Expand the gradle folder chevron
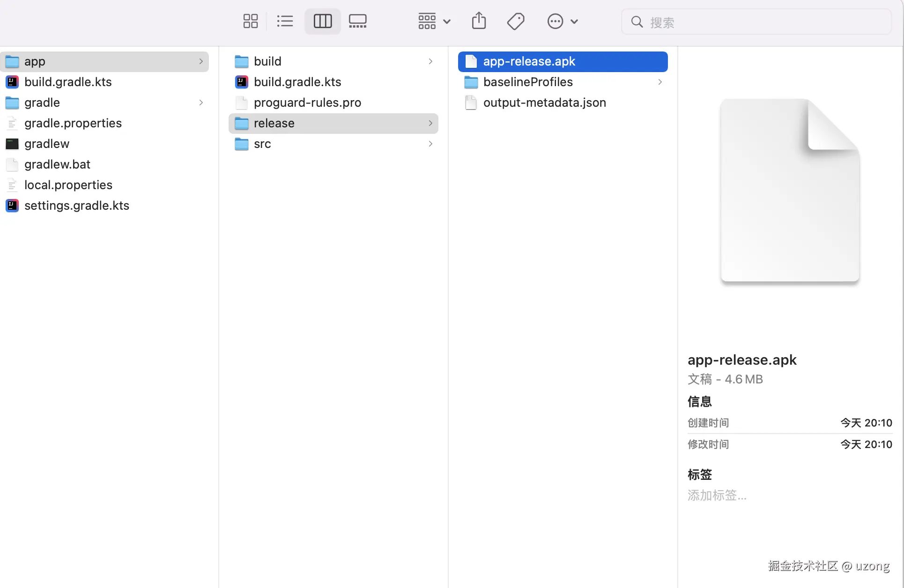Image resolution: width=904 pixels, height=588 pixels. pyautogui.click(x=201, y=103)
